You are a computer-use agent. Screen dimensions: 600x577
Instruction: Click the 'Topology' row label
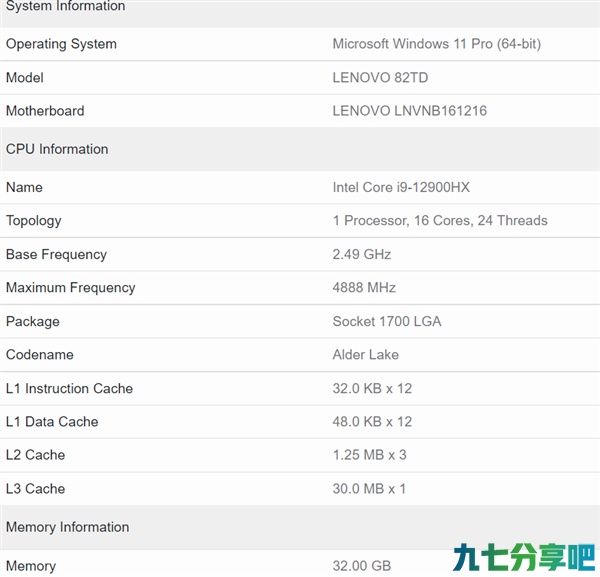coord(34,221)
